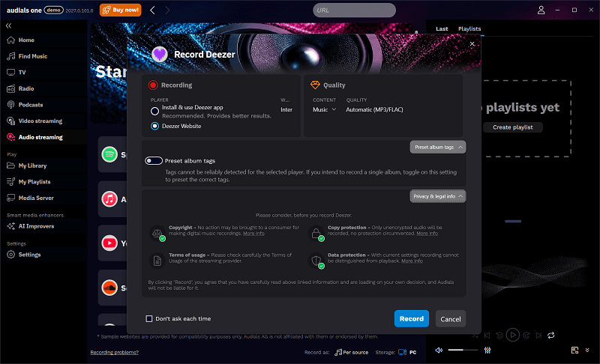Switch player to mini view icon
The image size is (600, 364).
click(x=574, y=351)
